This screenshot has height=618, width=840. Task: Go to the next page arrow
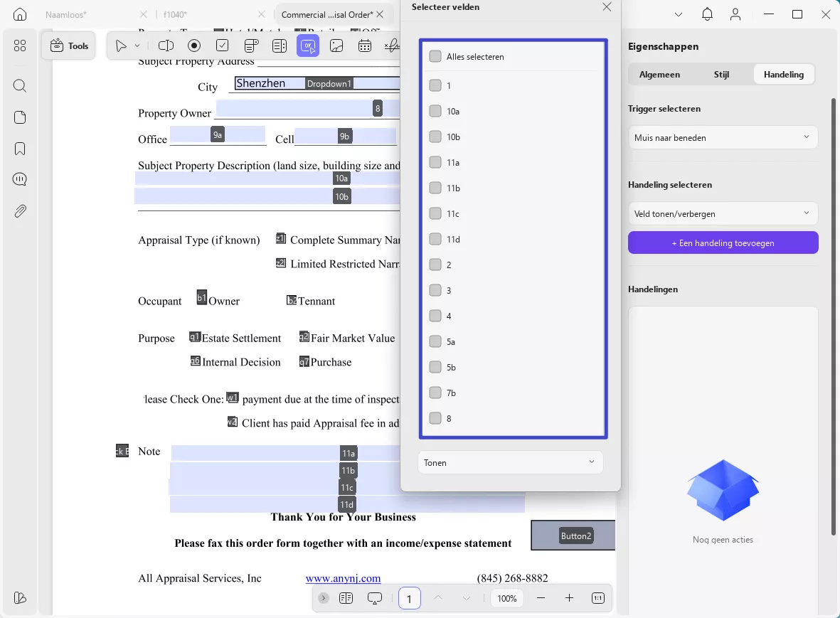click(466, 598)
